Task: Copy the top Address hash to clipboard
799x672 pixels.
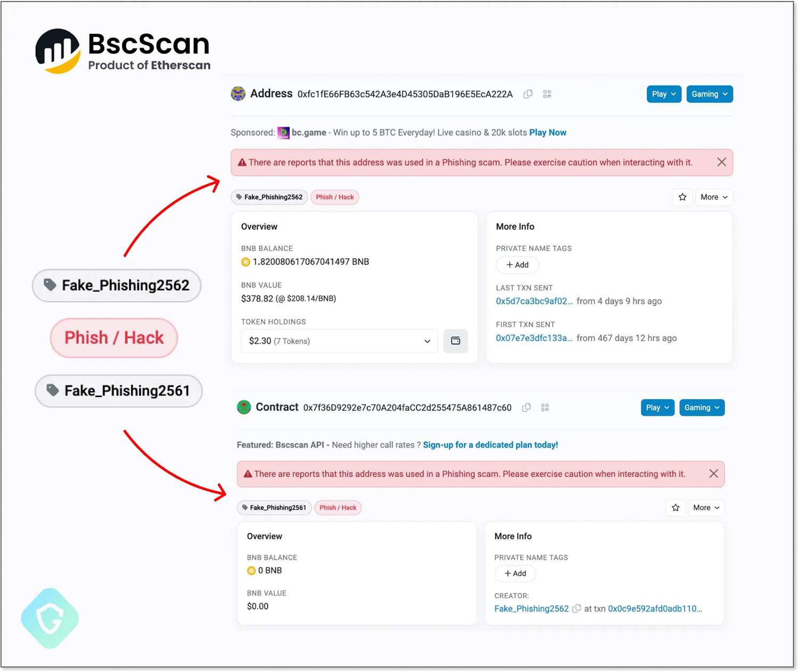Action: 528,94
